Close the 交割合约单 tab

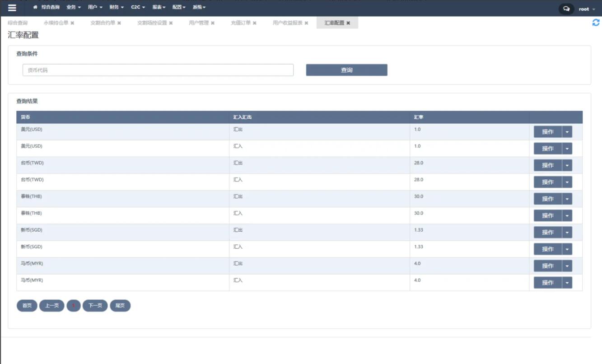[119, 23]
